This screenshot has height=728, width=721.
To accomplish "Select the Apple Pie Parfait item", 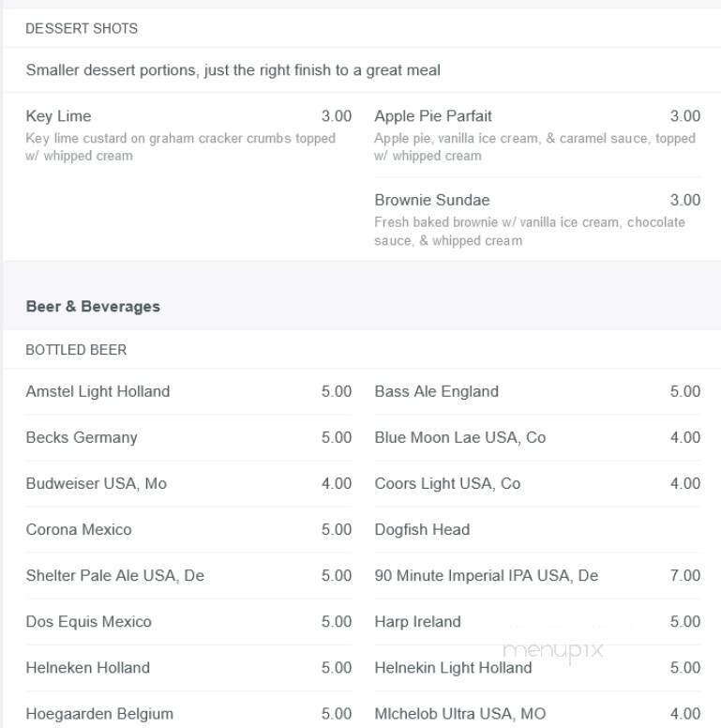I will click(433, 116).
